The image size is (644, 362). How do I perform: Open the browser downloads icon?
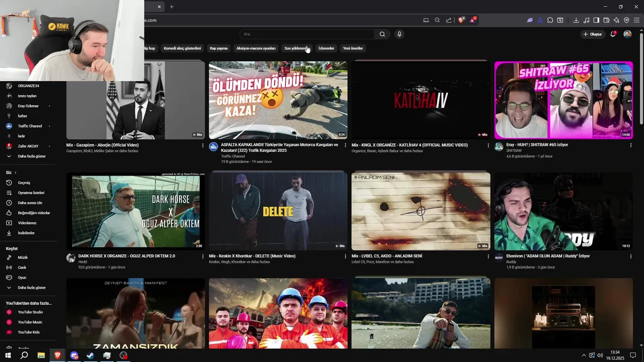(576, 20)
